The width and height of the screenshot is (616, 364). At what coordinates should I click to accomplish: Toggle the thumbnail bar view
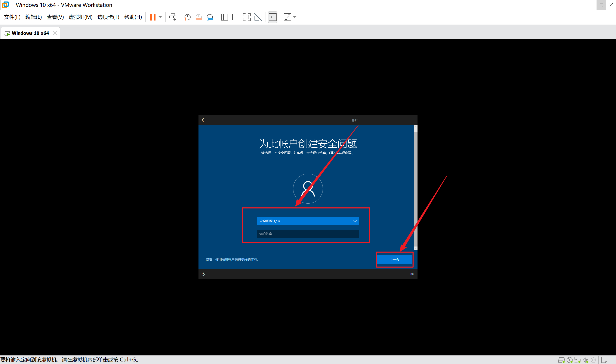(235, 17)
